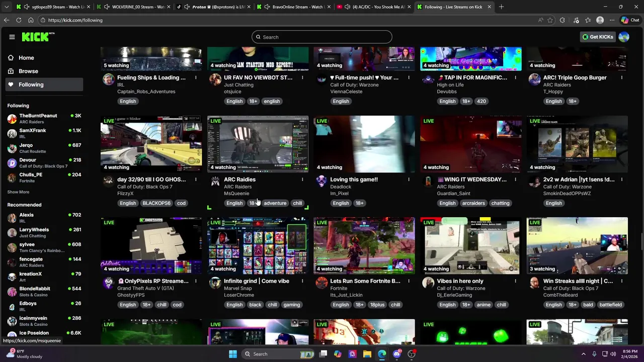Viewport: 644px width, 362px height.
Task: Open the Windows Start menu
Action: [233, 354]
